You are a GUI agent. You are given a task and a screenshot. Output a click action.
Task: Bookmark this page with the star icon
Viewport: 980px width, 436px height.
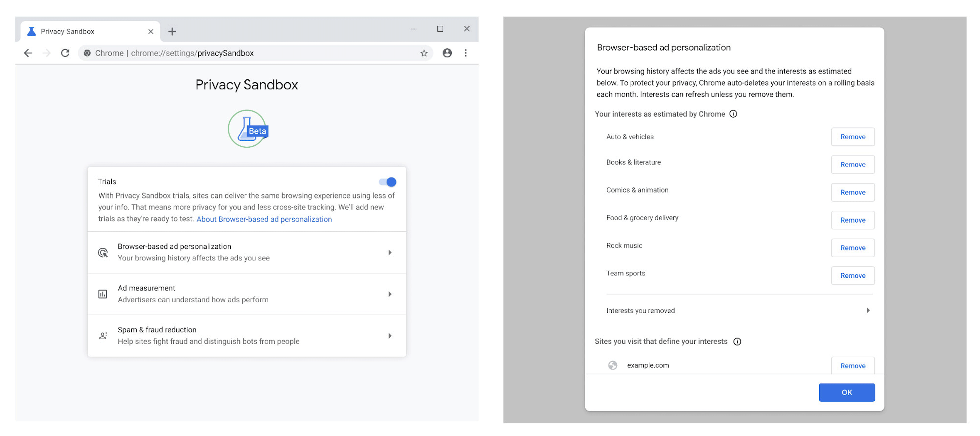424,53
